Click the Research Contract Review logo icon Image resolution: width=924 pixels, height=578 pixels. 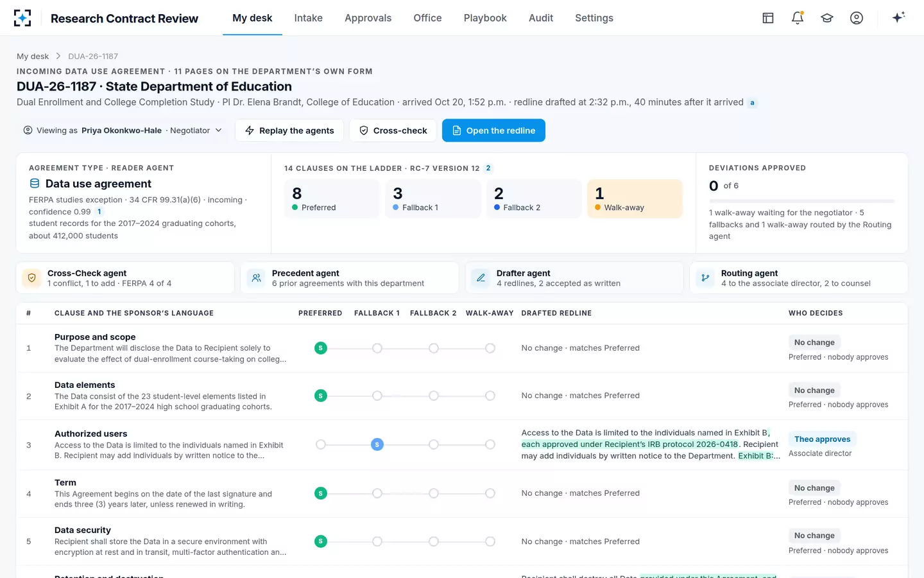[22, 18]
